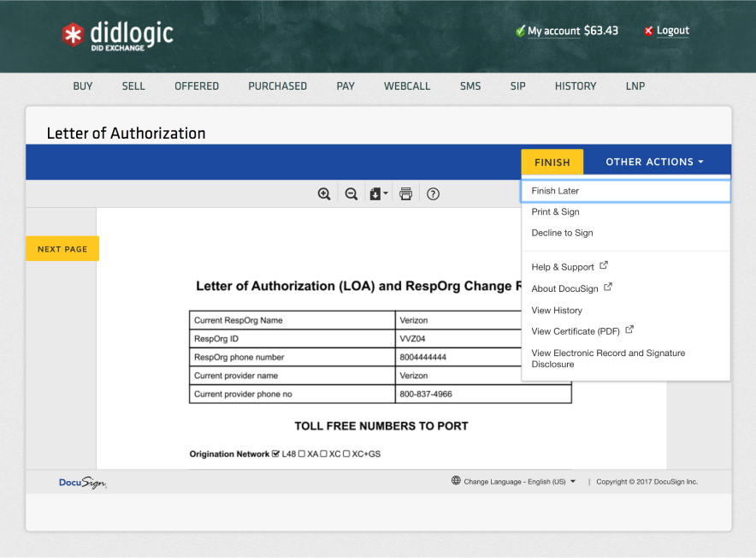756x558 pixels.
Task: Check the XA origination network checkbox
Action: coord(302,454)
